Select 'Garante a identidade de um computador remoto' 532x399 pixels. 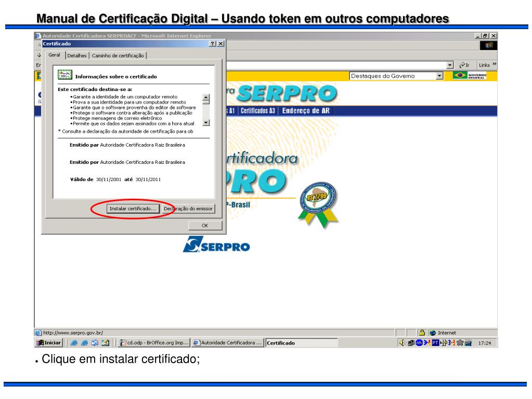click(125, 97)
